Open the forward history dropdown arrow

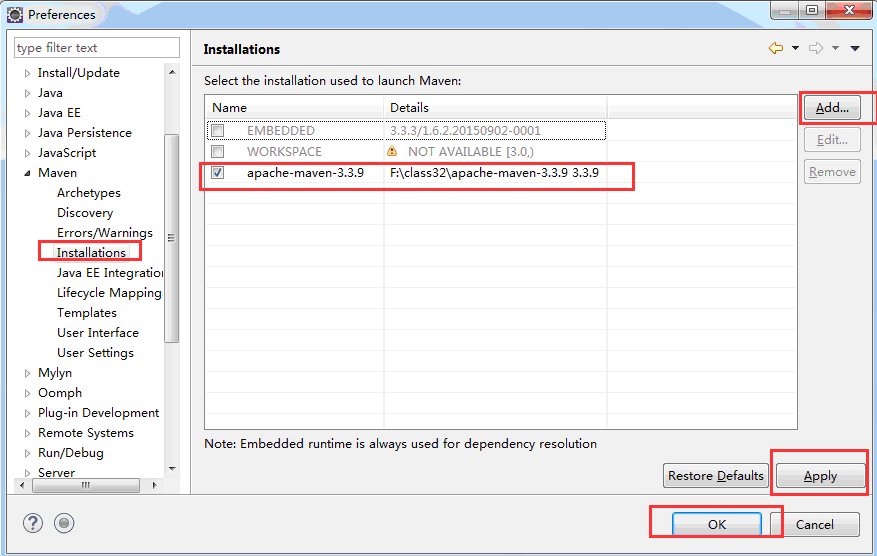(x=835, y=48)
